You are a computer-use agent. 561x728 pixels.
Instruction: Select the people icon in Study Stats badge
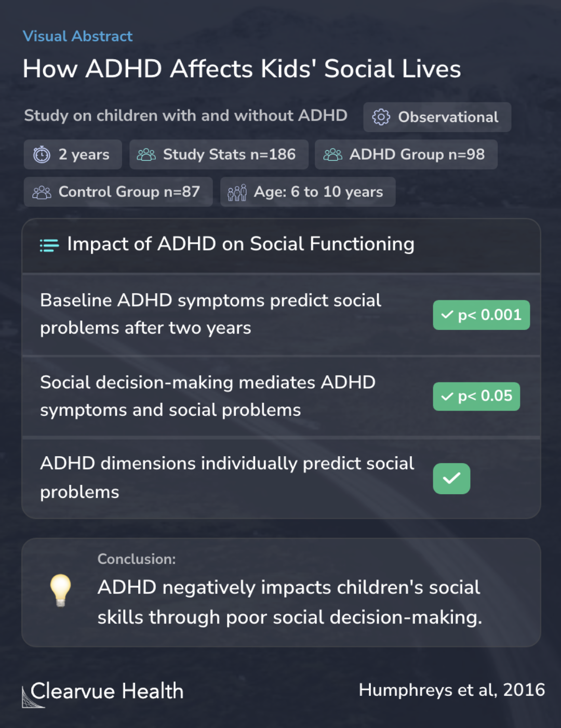146,154
